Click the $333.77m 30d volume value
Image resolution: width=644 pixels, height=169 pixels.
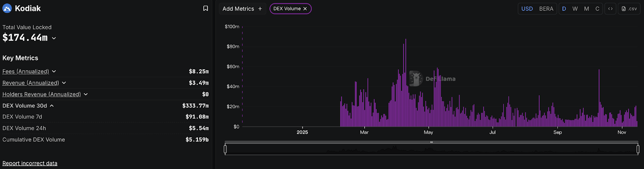point(195,106)
